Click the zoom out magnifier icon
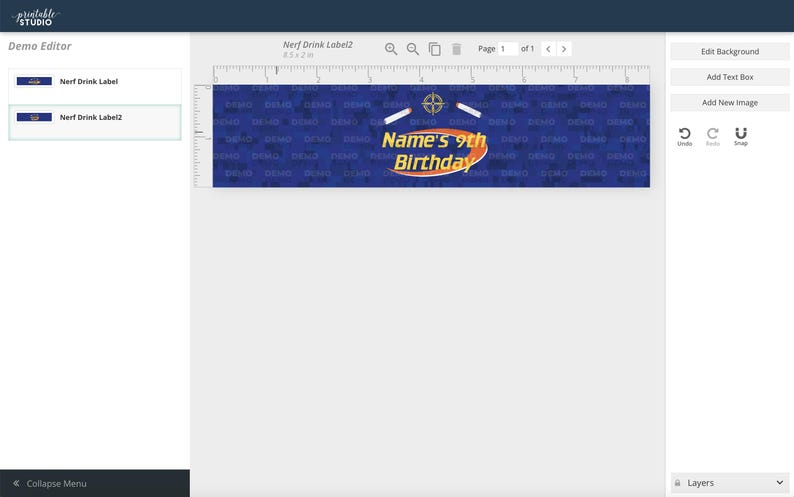 pyautogui.click(x=413, y=49)
